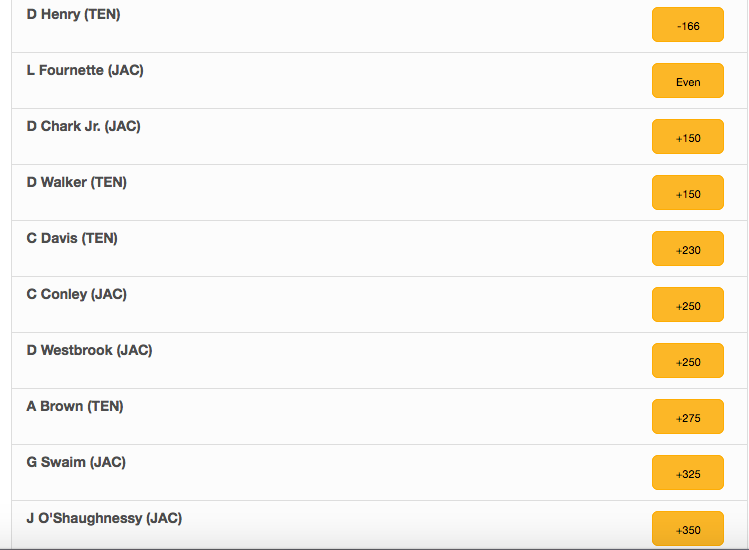Click the C Conley (JAC) player name

click(76, 294)
